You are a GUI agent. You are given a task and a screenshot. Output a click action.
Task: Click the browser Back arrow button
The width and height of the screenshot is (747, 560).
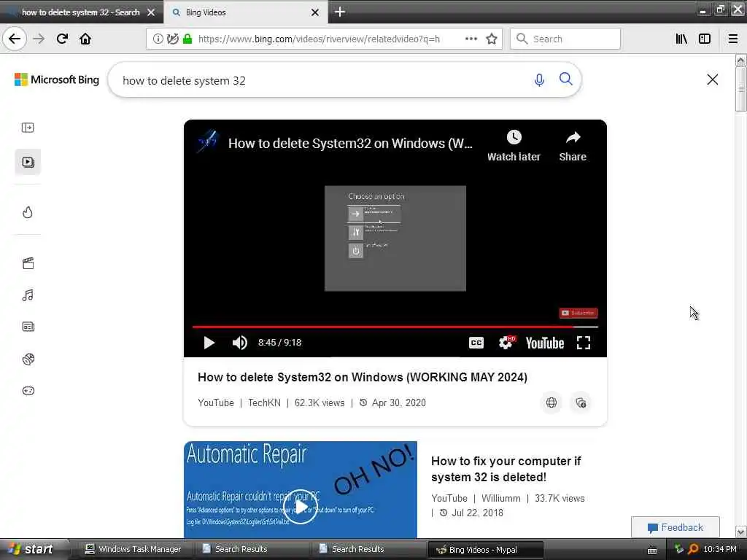[x=15, y=39]
